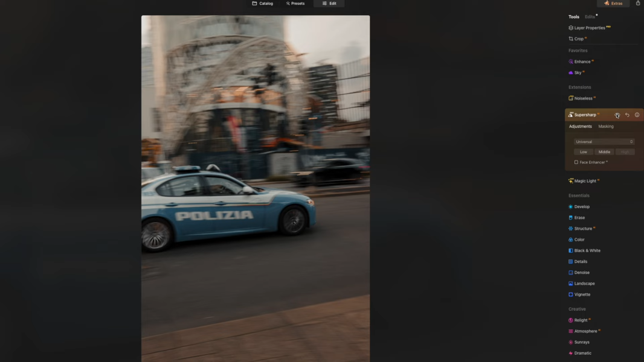Open the Relight AI tool
This screenshot has width=644, height=362.
coord(579,320)
